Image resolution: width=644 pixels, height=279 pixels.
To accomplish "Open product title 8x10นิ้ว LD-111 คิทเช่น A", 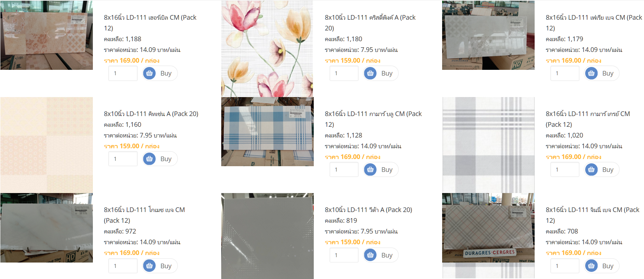I will click(151, 114).
